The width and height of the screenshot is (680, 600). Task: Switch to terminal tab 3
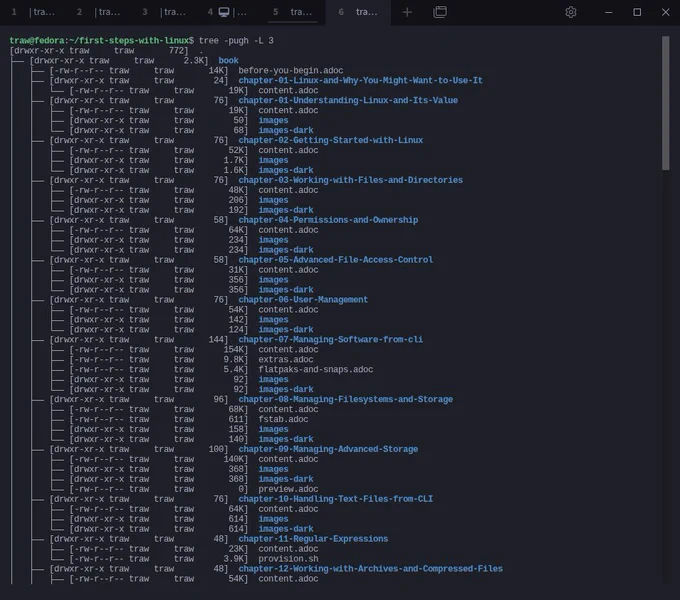tap(163, 12)
